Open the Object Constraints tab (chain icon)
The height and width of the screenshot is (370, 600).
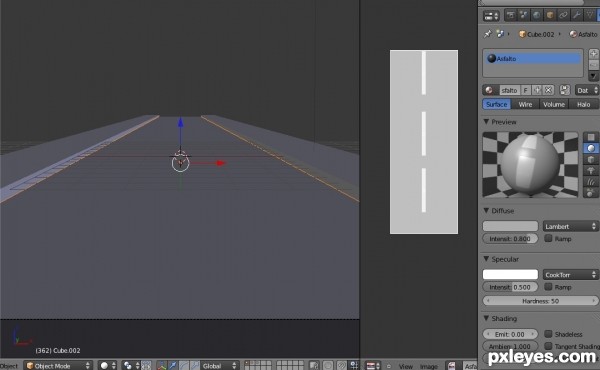563,15
